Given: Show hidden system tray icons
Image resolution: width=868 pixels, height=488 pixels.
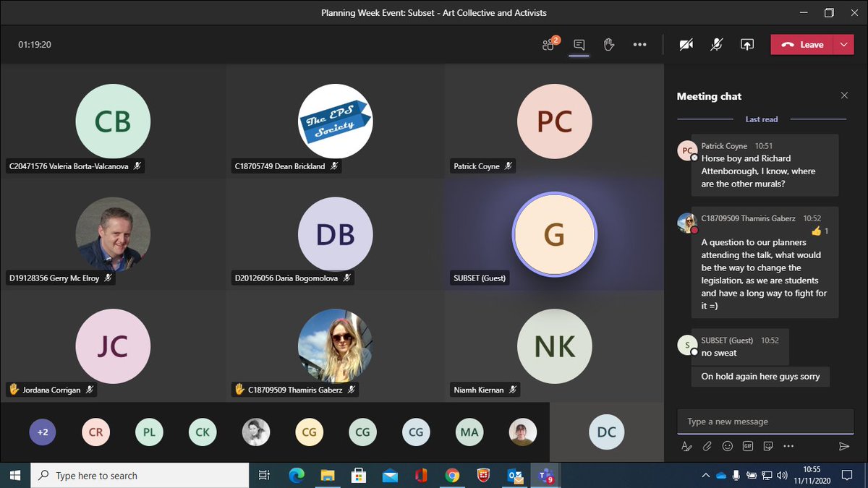Looking at the screenshot, I should pyautogui.click(x=705, y=475).
